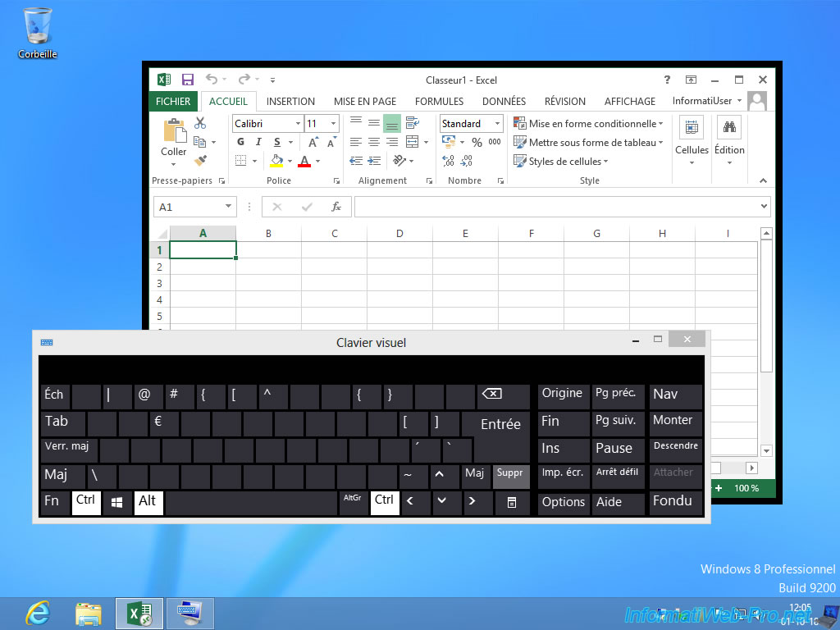Screen dimensions: 840x630
Task: Collapse the ribbon with up chevron
Action: (x=764, y=181)
